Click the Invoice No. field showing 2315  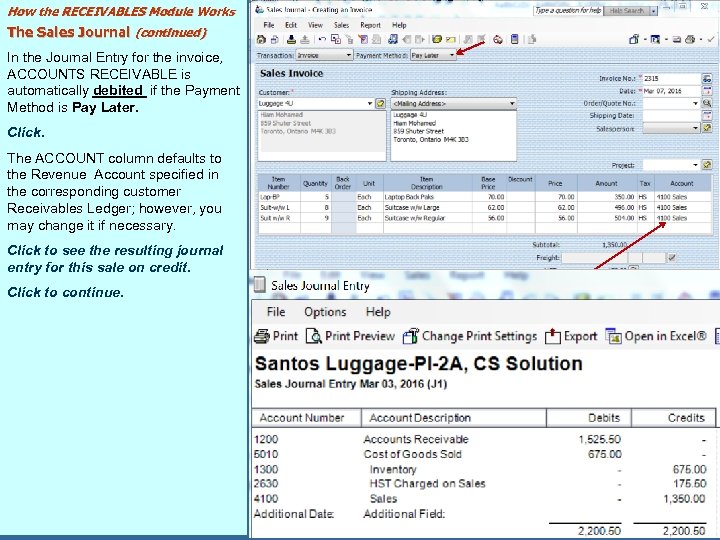click(671, 79)
